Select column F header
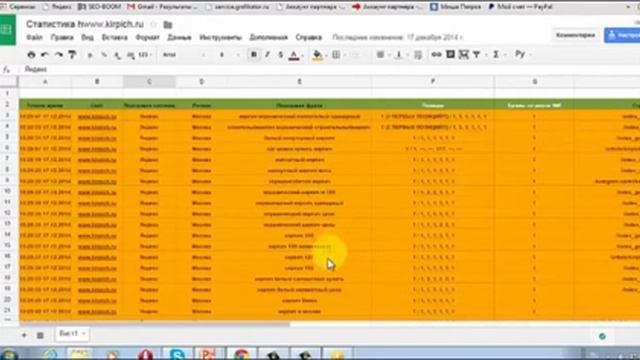Image resolution: width=640 pixels, height=360 pixels. (433, 82)
